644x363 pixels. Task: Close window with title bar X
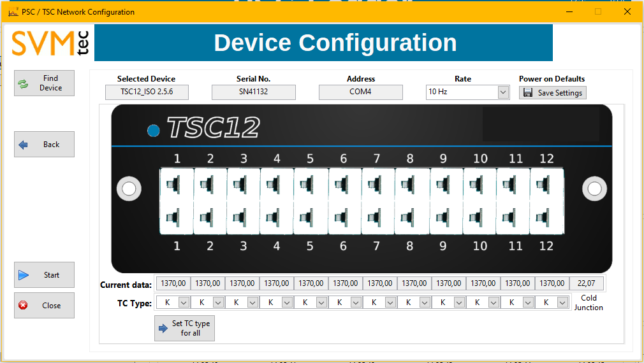tap(627, 11)
